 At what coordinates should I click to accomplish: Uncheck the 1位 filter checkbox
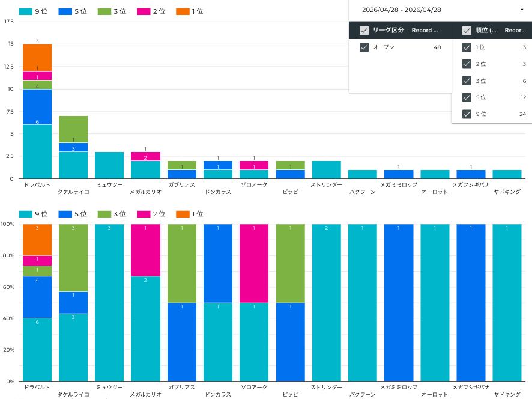pos(467,47)
